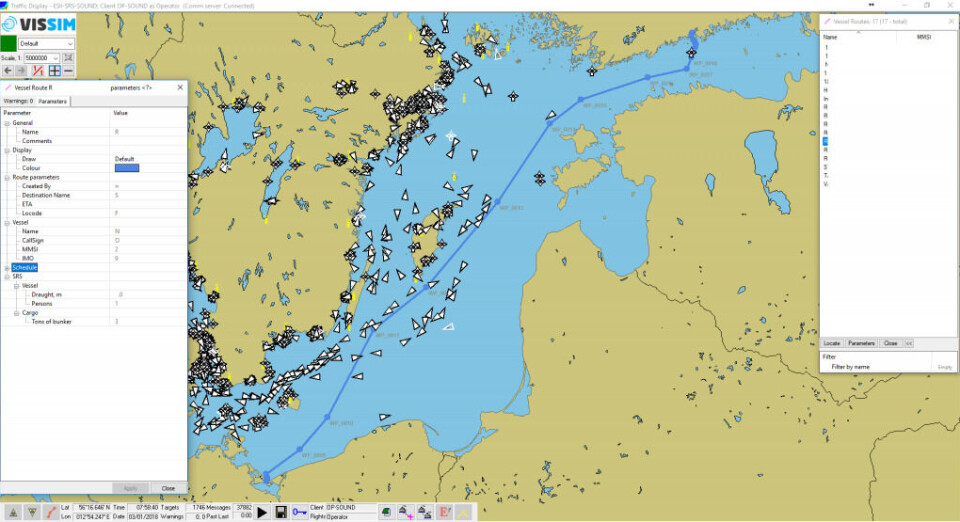Switch to the Warnings: 0 tab
This screenshot has height=522, width=960.
pyautogui.click(x=18, y=101)
